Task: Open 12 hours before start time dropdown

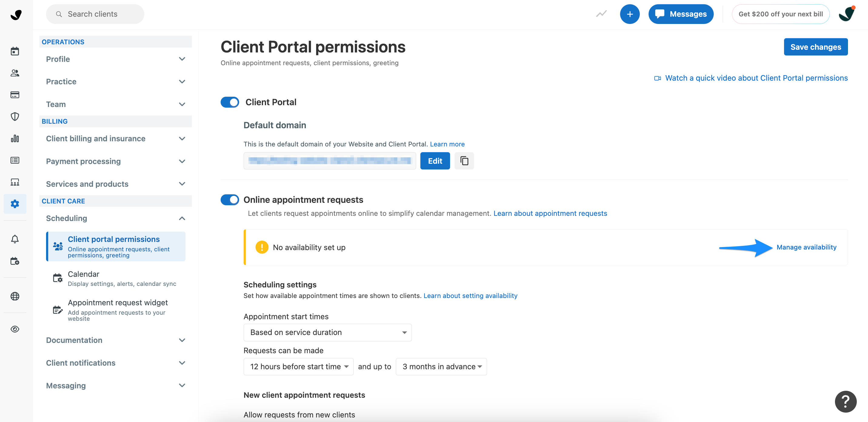Action: click(x=299, y=367)
